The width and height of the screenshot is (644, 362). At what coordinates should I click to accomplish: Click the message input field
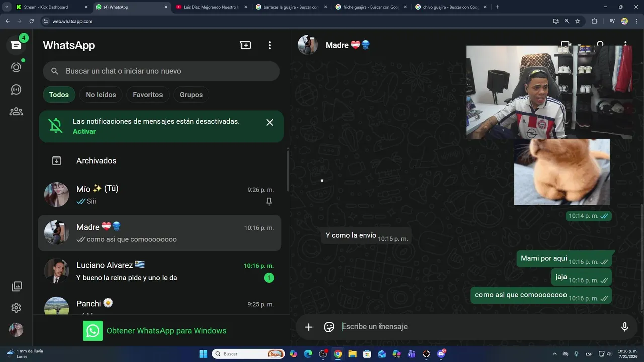coord(478,327)
